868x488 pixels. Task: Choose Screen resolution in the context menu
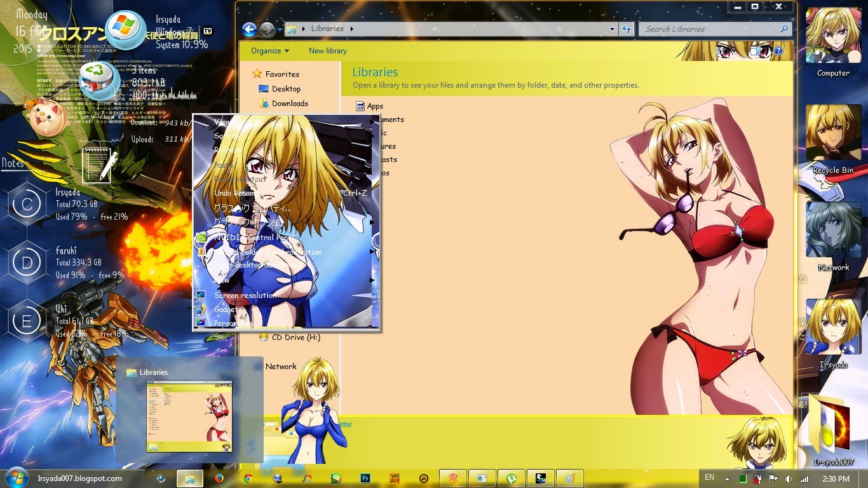pos(245,295)
